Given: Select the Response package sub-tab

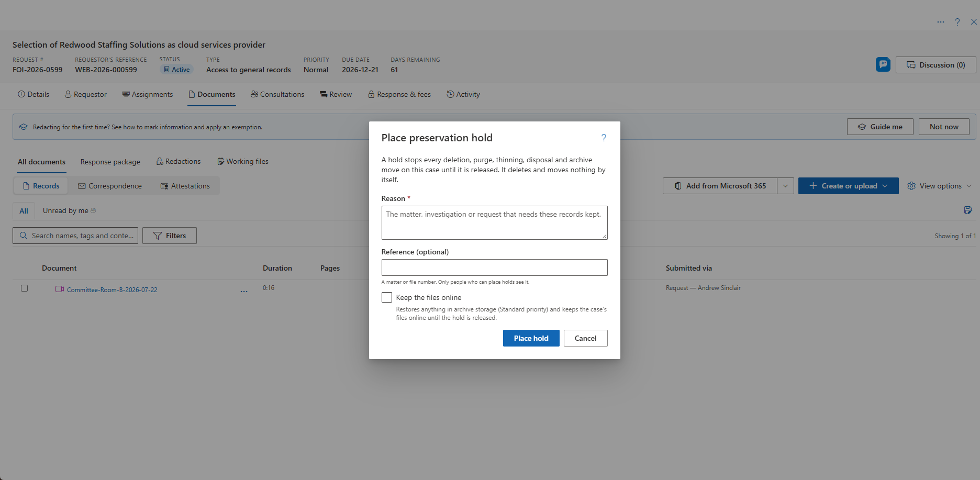Looking at the screenshot, I should pos(110,162).
